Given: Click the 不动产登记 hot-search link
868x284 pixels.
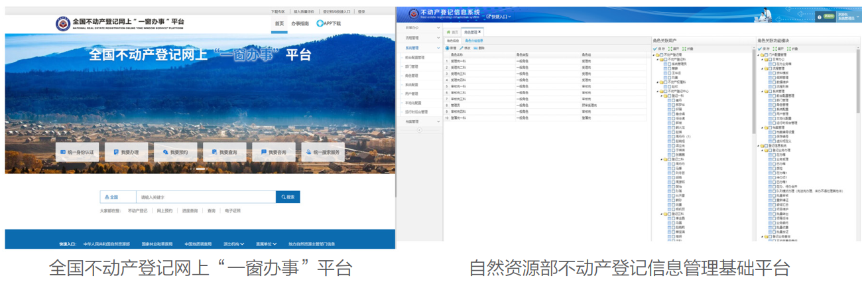Looking at the screenshot, I should [138, 211].
